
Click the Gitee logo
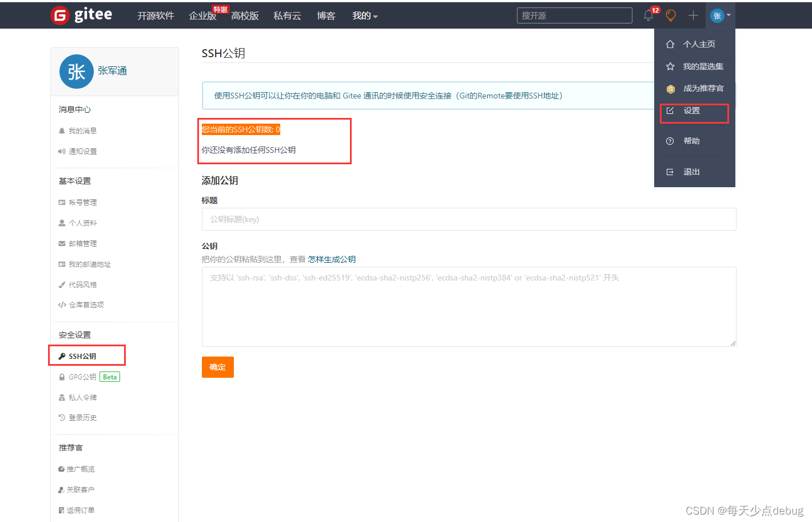81,15
